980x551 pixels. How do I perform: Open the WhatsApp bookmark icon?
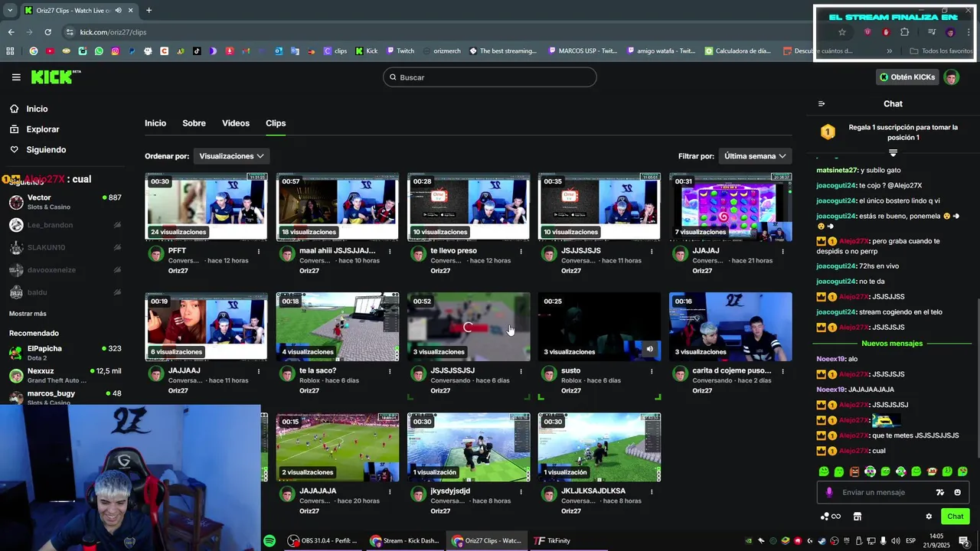coord(99,51)
